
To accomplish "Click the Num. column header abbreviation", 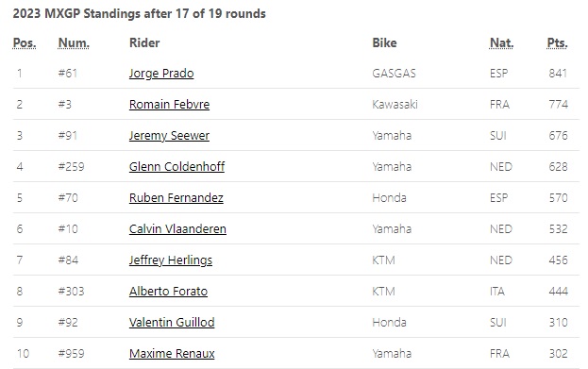I will click(74, 42).
